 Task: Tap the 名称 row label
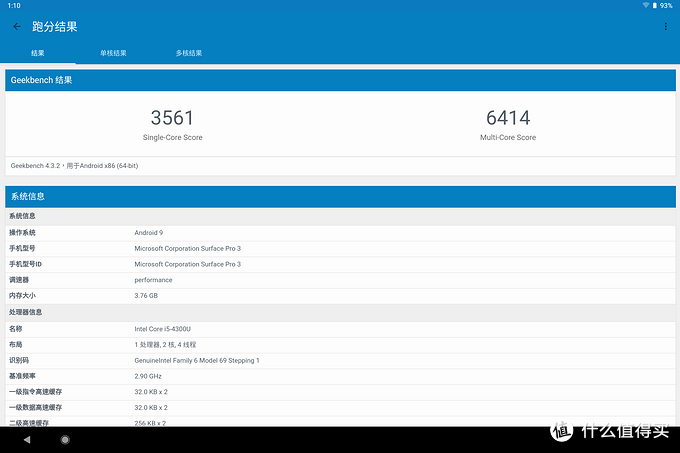tap(15, 329)
